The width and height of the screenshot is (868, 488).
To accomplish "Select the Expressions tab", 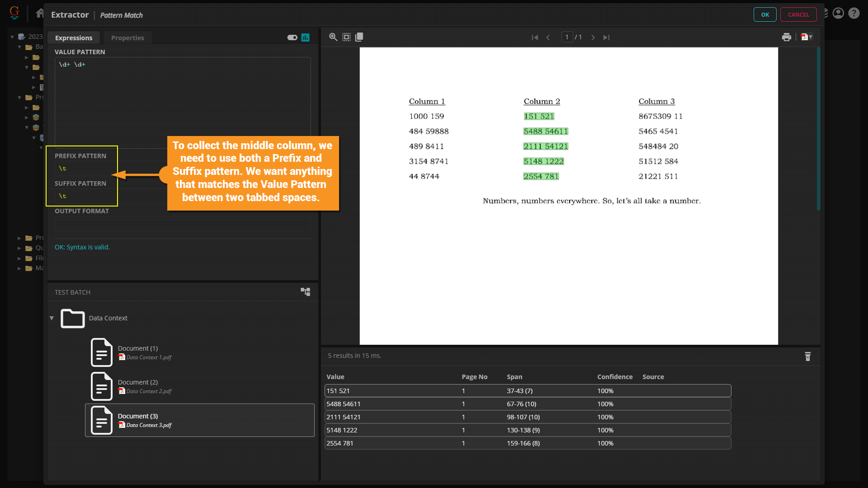I will click(74, 38).
